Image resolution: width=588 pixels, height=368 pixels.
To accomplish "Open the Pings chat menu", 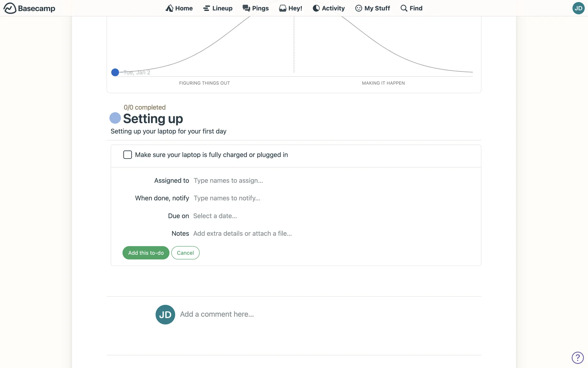I will click(255, 8).
